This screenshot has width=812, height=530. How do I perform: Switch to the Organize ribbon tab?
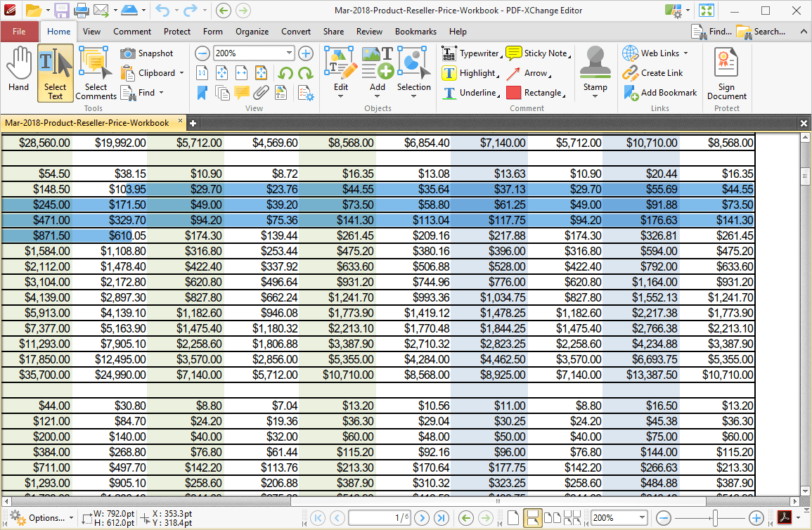tap(252, 32)
